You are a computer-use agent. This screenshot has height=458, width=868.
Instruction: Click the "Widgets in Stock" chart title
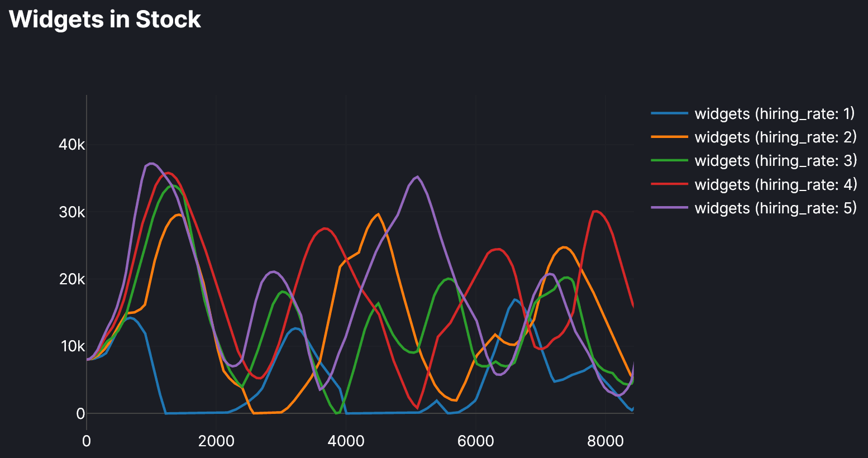coord(105,20)
